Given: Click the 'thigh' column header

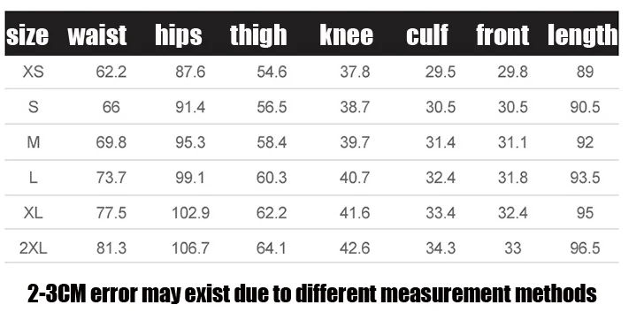Looking at the screenshot, I should [x=258, y=36].
